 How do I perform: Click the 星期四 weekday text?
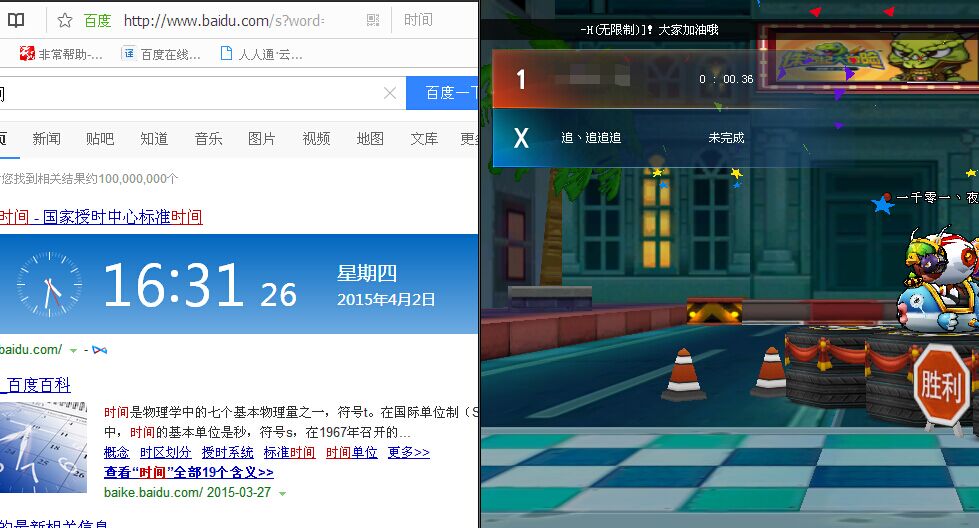coord(367,273)
